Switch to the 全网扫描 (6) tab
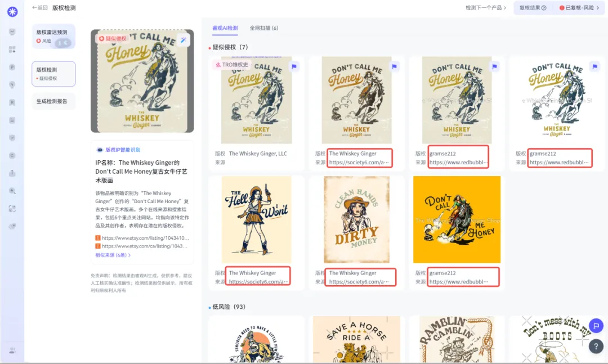The width and height of the screenshot is (608, 364). pyautogui.click(x=263, y=28)
